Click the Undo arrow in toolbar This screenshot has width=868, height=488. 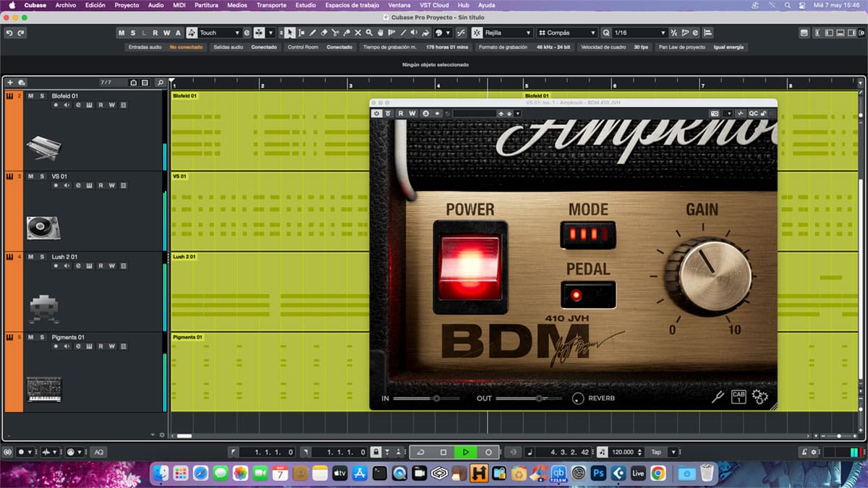[9, 33]
